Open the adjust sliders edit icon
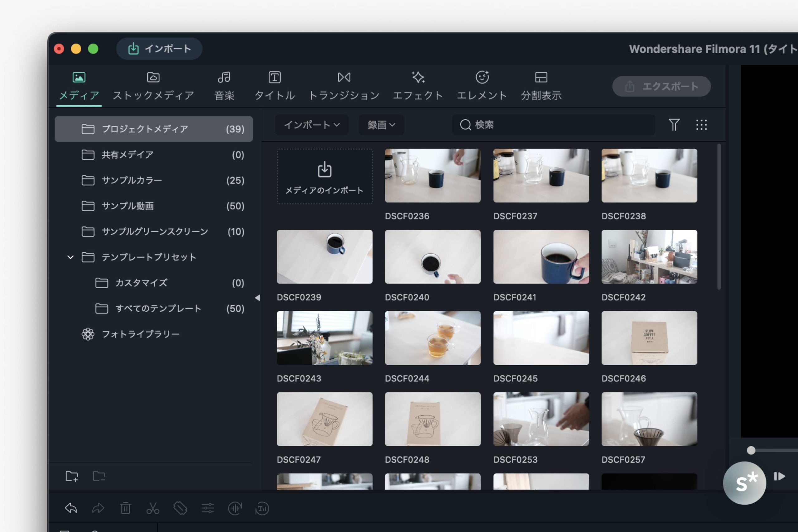Viewport: 798px width, 532px height. coord(207,508)
